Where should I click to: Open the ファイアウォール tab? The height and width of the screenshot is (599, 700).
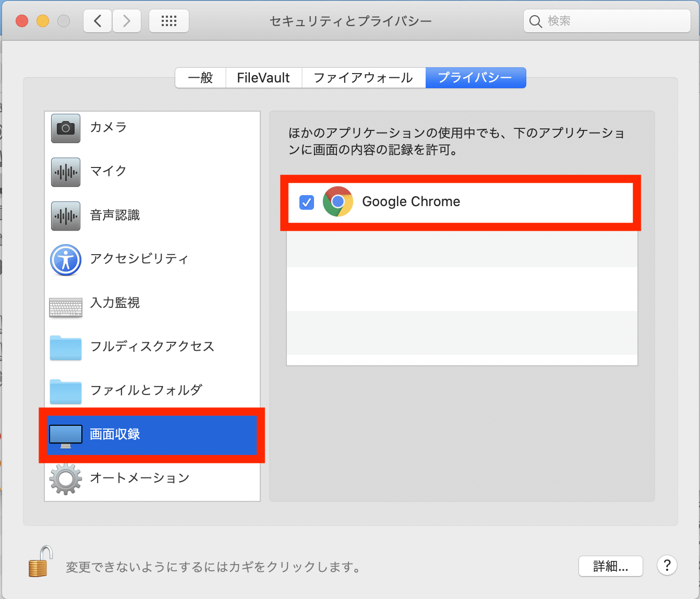364,78
